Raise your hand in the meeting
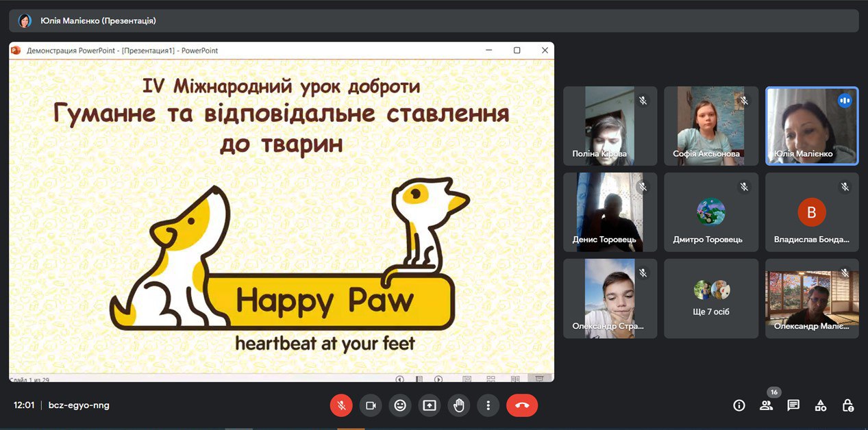This screenshot has width=868, height=430. click(x=459, y=405)
